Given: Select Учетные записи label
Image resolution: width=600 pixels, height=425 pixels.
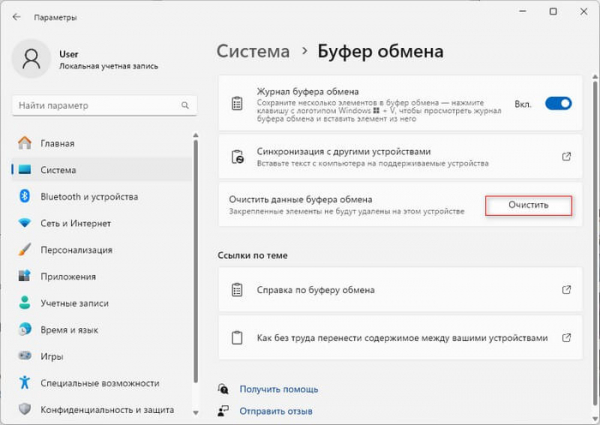Looking at the screenshot, I should (x=75, y=303).
